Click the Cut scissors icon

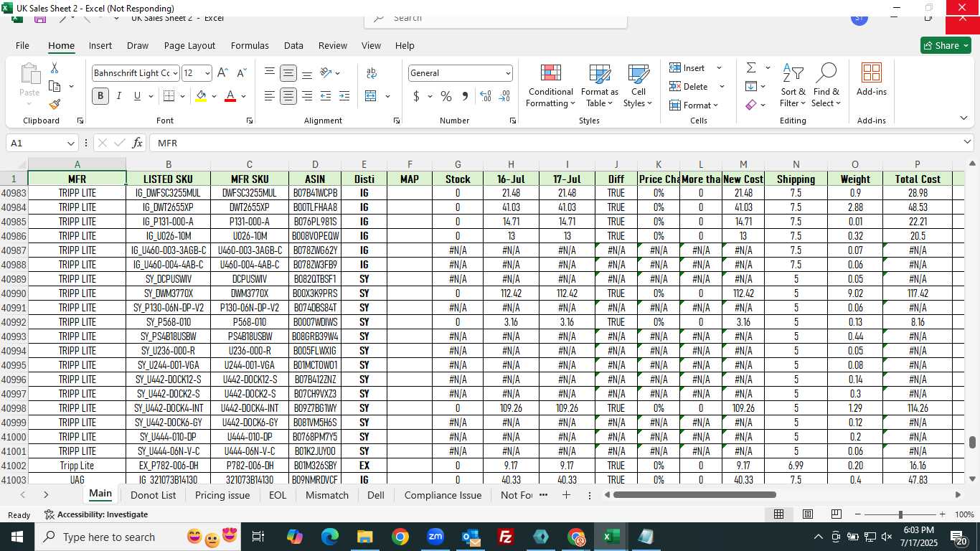pos(55,68)
